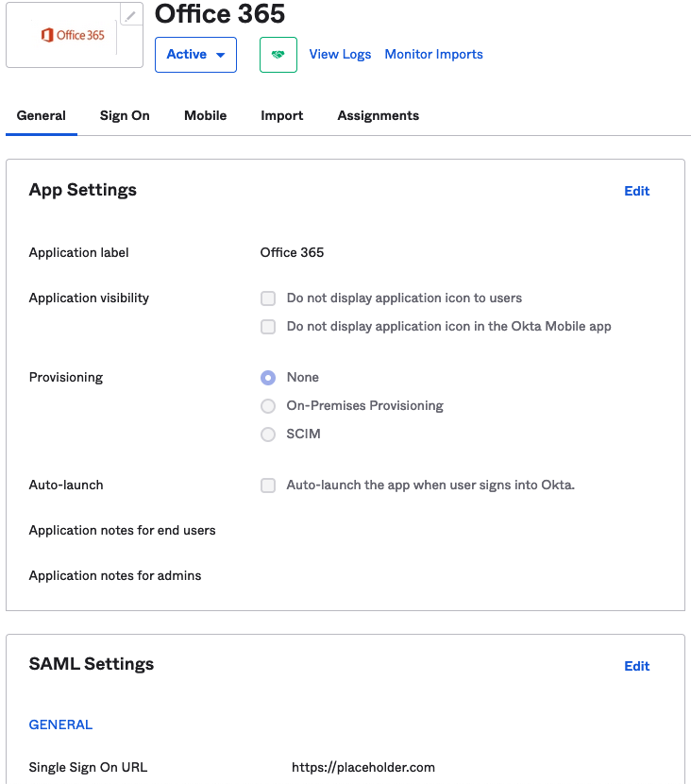Edit the App Settings section
Screen dimensions: 691x784
tap(636, 191)
